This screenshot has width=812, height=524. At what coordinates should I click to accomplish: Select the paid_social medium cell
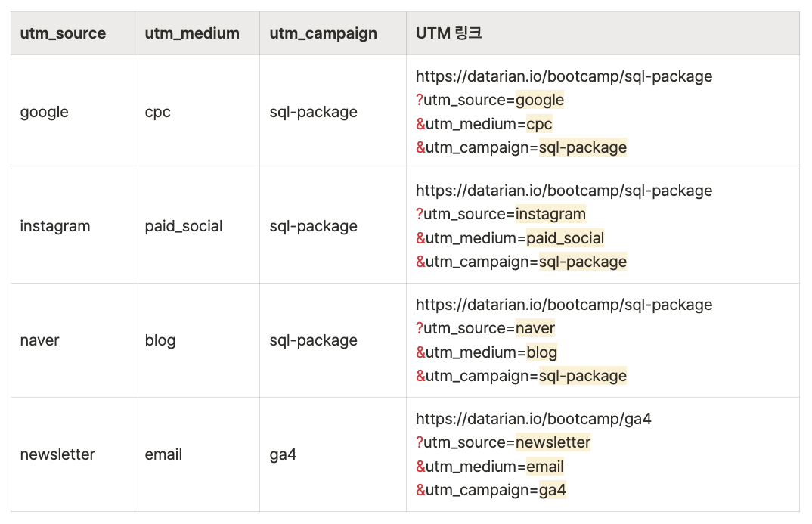click(x=184, y=226)
